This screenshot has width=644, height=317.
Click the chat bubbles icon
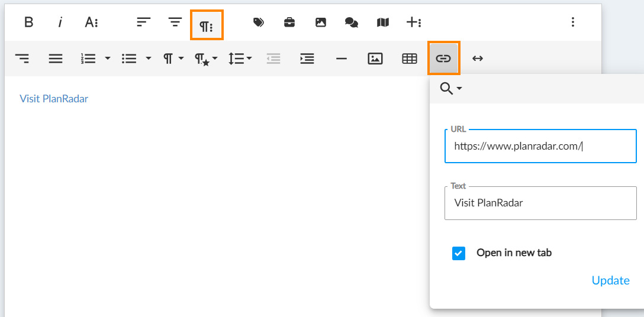[x=351, y=22]
